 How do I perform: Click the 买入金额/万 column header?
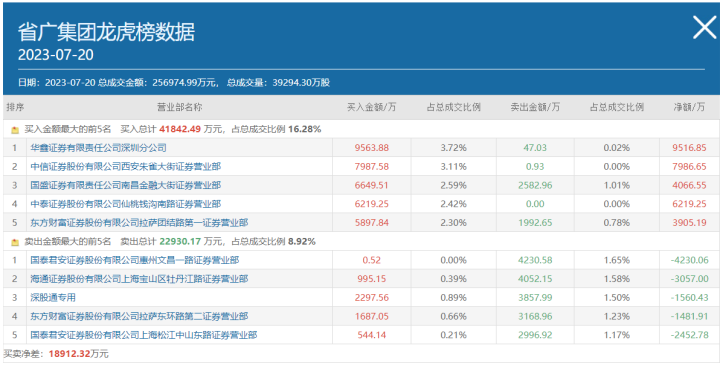click(372, 107)
